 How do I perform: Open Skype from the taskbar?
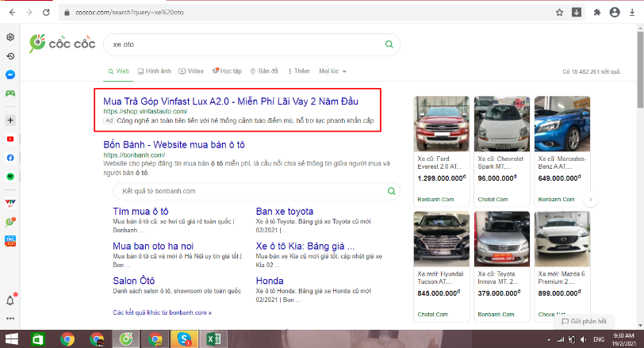(185, 339)
